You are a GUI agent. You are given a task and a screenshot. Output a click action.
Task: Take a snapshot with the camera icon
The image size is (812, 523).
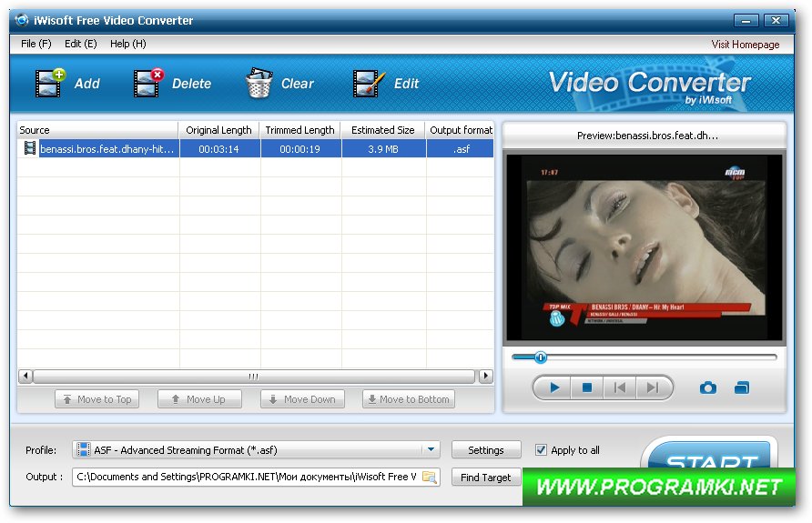point(708,387)
